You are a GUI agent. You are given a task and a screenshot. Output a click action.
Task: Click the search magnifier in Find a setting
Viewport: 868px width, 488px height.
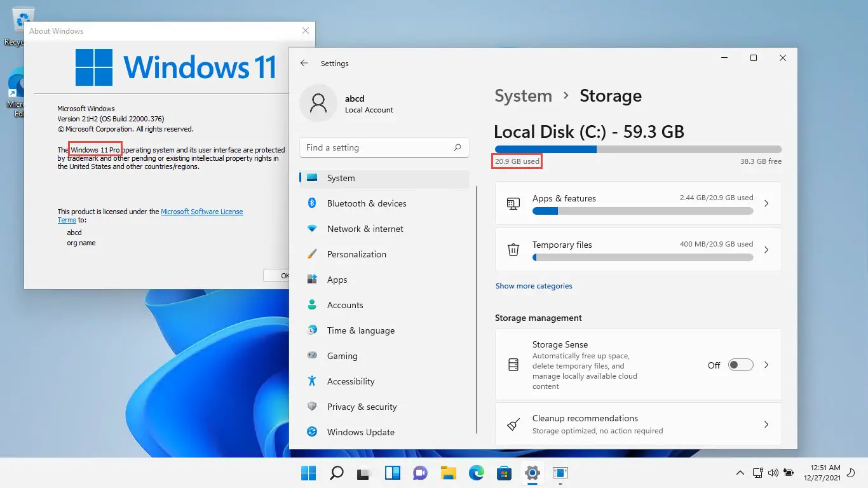click(x=458, y=147)
